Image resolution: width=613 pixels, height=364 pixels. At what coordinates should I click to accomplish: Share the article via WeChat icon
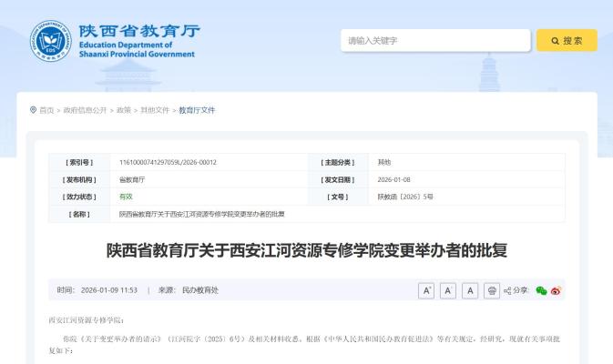541,290
